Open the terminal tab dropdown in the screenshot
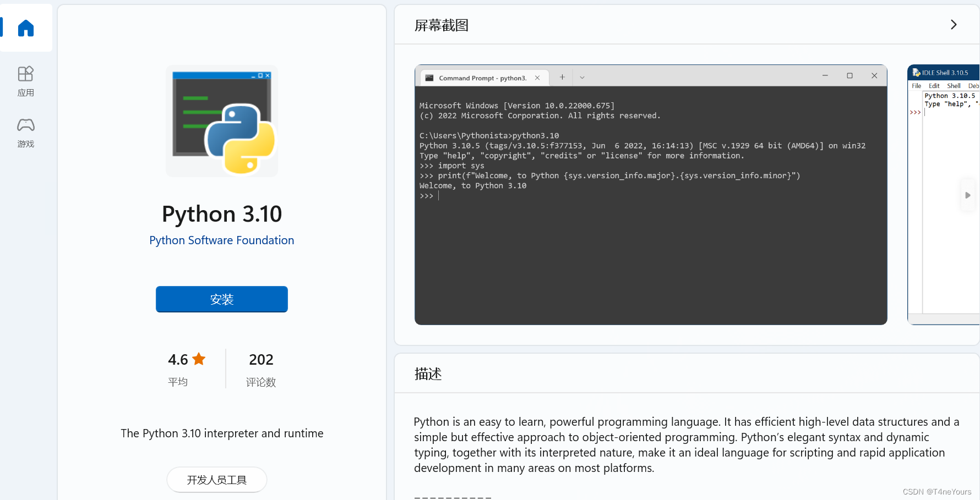 click(582, 78)
